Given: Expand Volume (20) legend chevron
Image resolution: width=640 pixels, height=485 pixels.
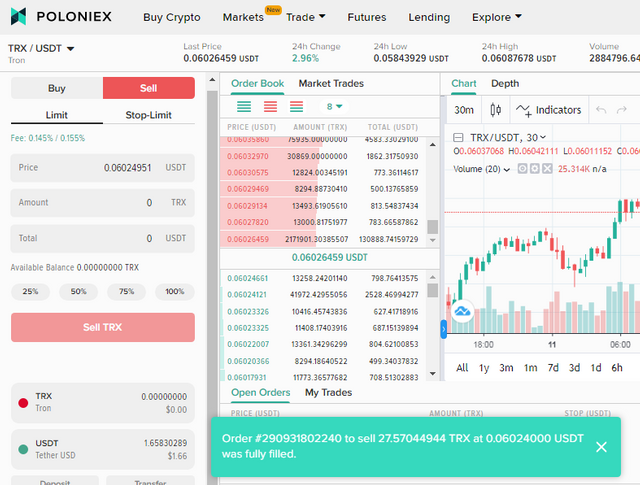Looking at the screenshot, I should pyautogui.click(x=507, y=169).
